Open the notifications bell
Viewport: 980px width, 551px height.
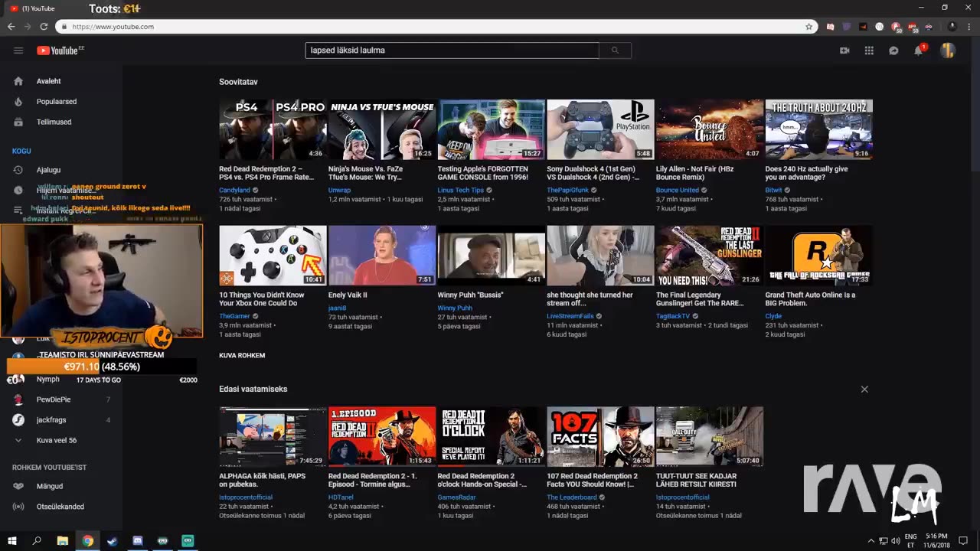tap(919, 51)
